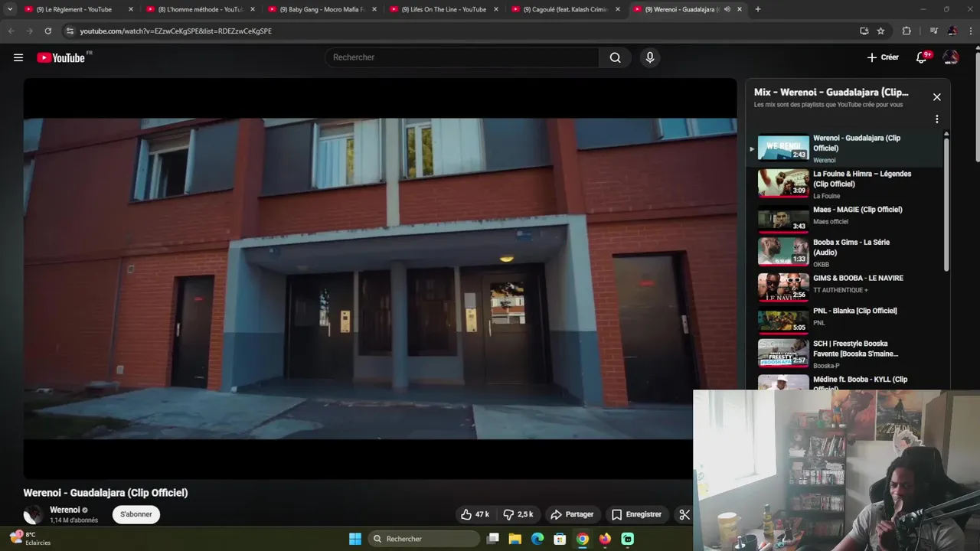
Task: Open a new browser tab
Action: (758, 9)
